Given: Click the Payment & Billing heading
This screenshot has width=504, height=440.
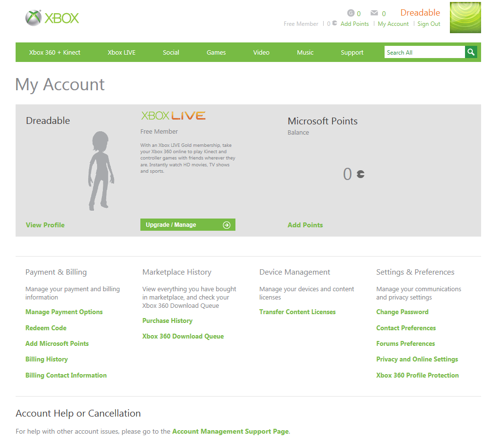Looking at the screenshot, I should [x=56, y=272].
